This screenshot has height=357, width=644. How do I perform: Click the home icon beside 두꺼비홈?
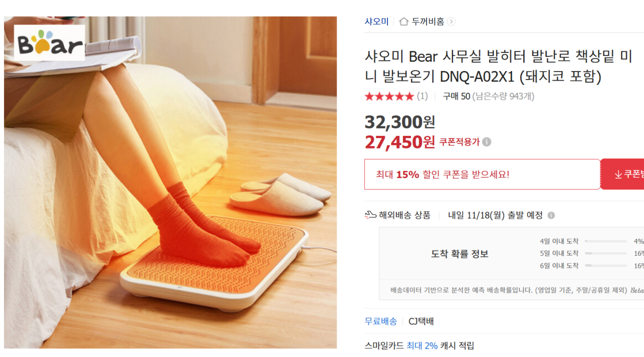point(404,21)
